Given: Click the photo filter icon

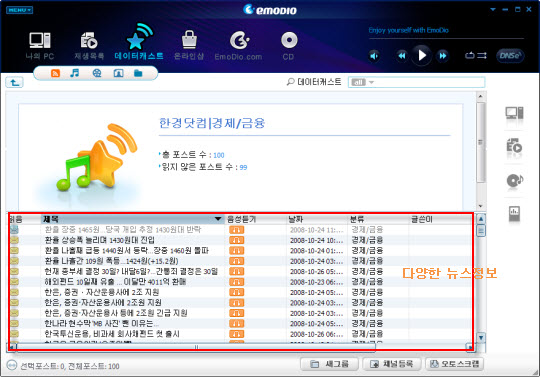Looking at the screenshot, I should [x=118, y=73].
